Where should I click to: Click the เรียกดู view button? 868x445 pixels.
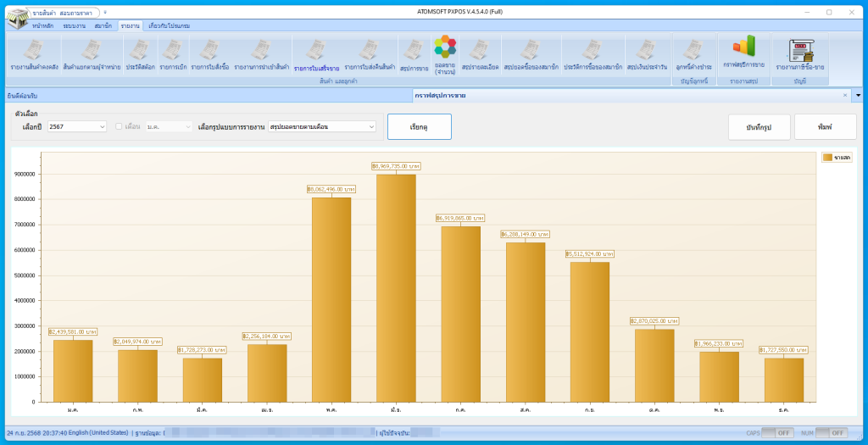[x=419, y=126]
